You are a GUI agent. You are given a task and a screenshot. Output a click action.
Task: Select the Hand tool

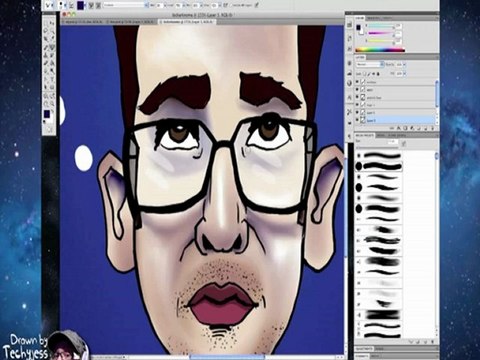tap(45, 104)
